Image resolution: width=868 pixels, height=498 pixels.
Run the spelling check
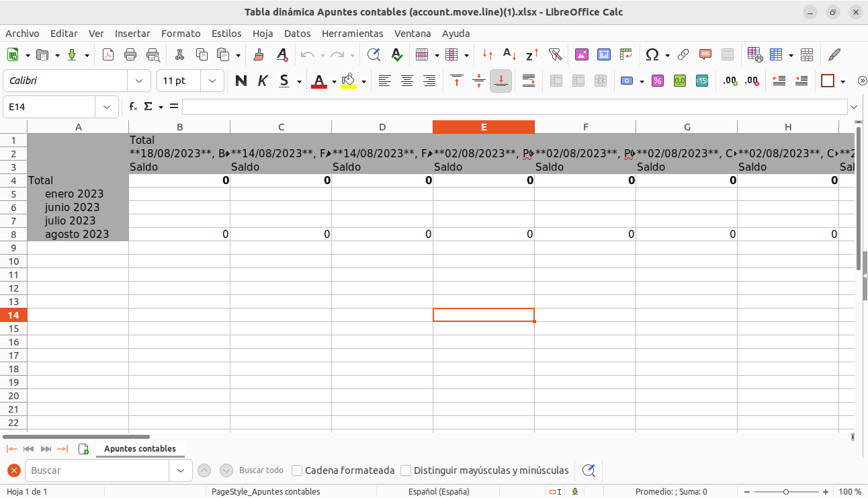(396, 55)
